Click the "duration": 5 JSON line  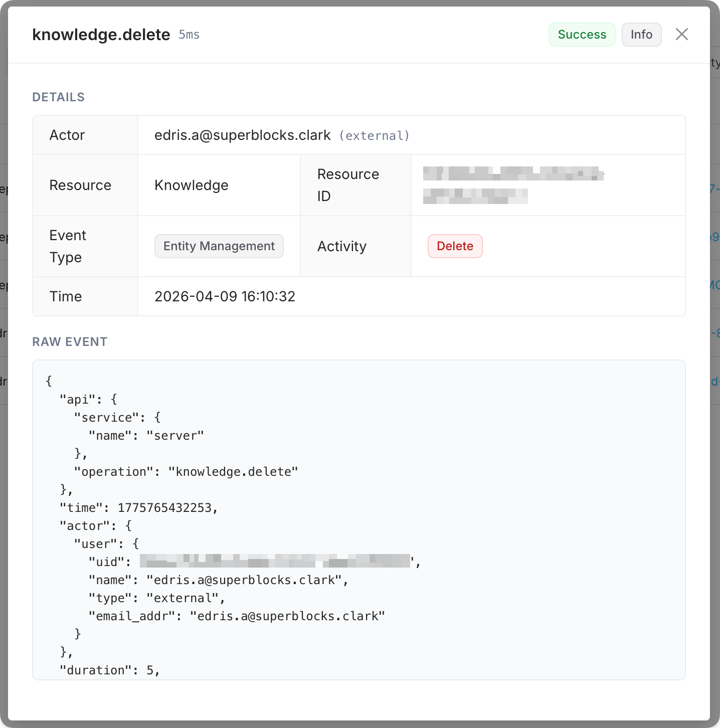tap(109, 670)
